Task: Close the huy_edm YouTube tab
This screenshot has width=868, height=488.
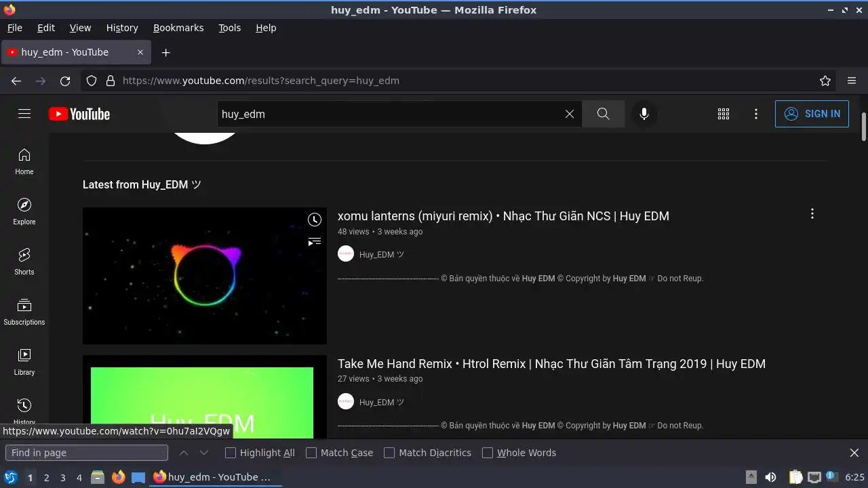Action: [x=140, y=52]
